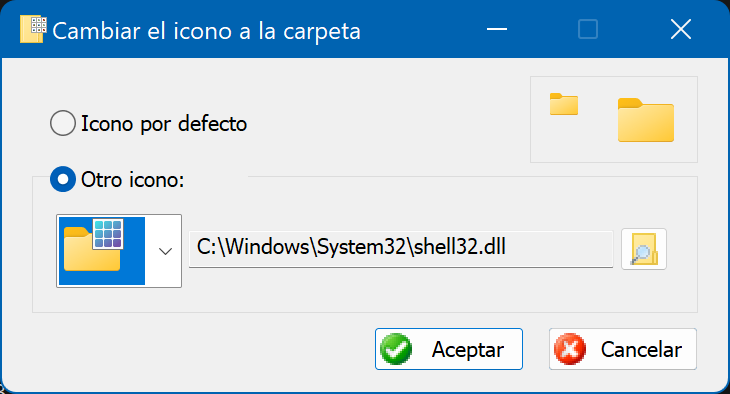Click the shell32.dll path field
730x394 pixels.
pos(401,249)
